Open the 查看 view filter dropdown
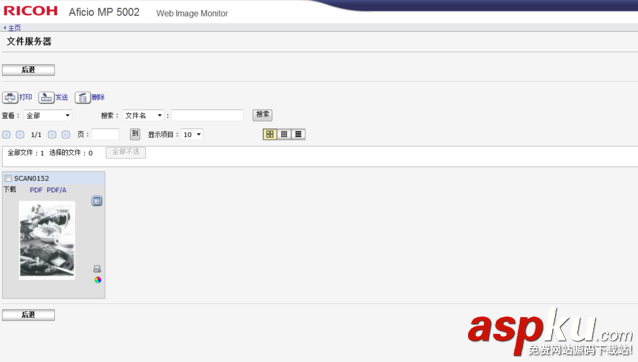This screenshot has width=638, height=362. [x=48, y=116]
